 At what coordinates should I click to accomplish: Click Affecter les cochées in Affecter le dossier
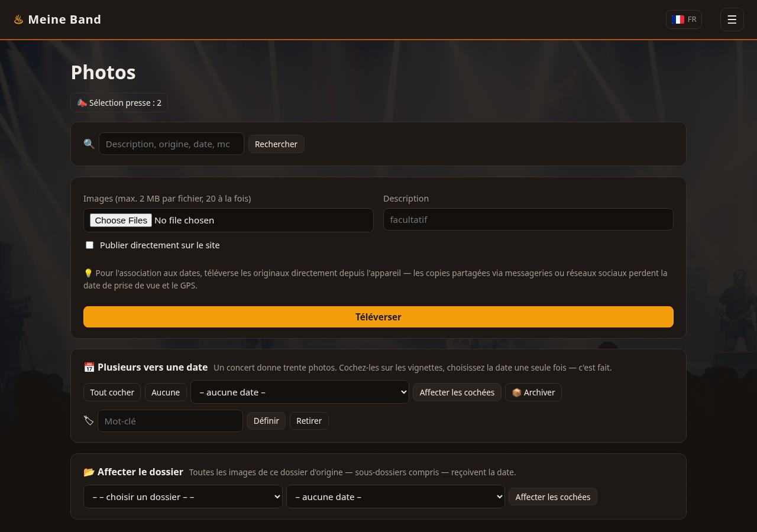click(553, 497)
